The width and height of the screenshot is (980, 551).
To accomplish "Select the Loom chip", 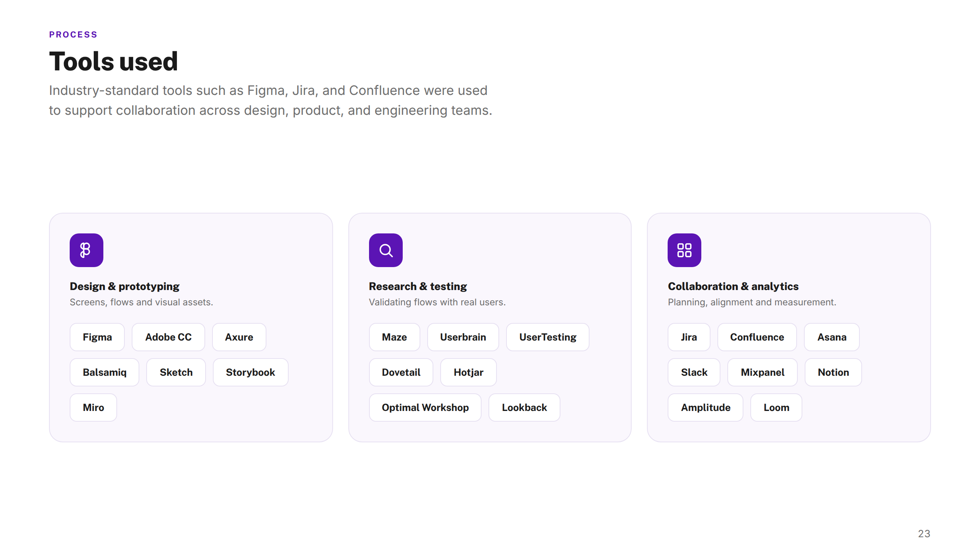I will [x=776, y=408].
